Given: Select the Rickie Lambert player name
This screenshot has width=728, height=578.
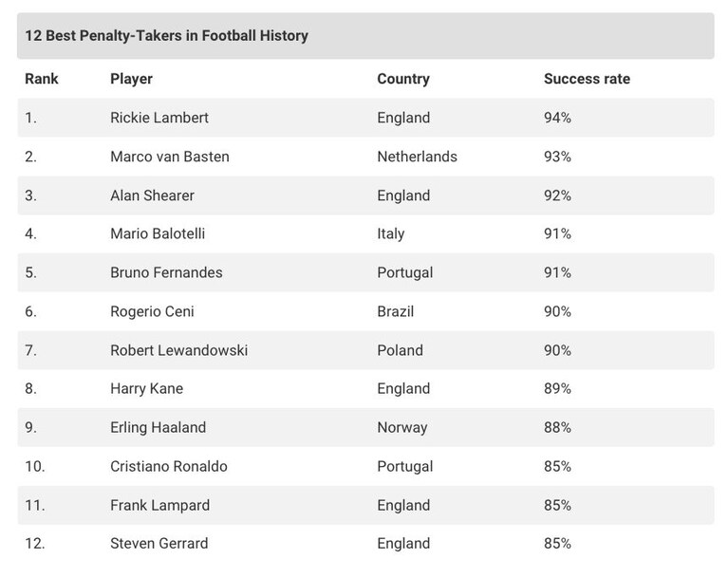Looking at the screenshot, I should tap(159, 118).
